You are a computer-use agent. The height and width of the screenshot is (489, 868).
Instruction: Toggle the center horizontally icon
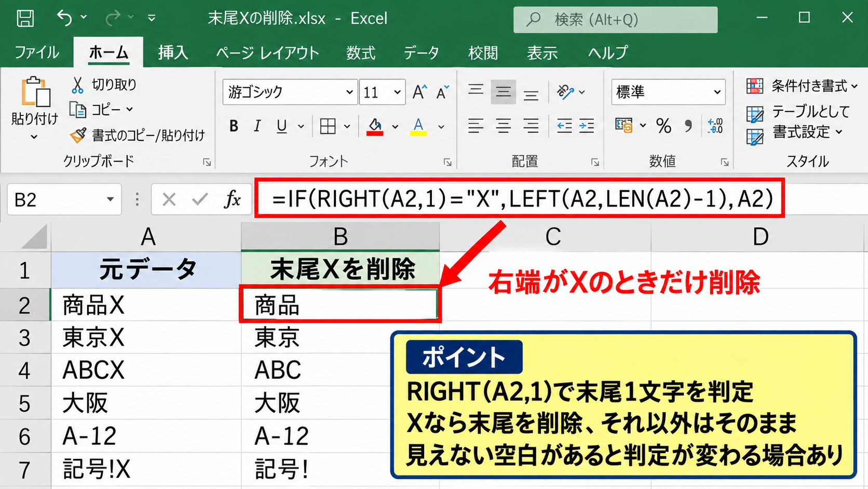click(x=503, y=126)
